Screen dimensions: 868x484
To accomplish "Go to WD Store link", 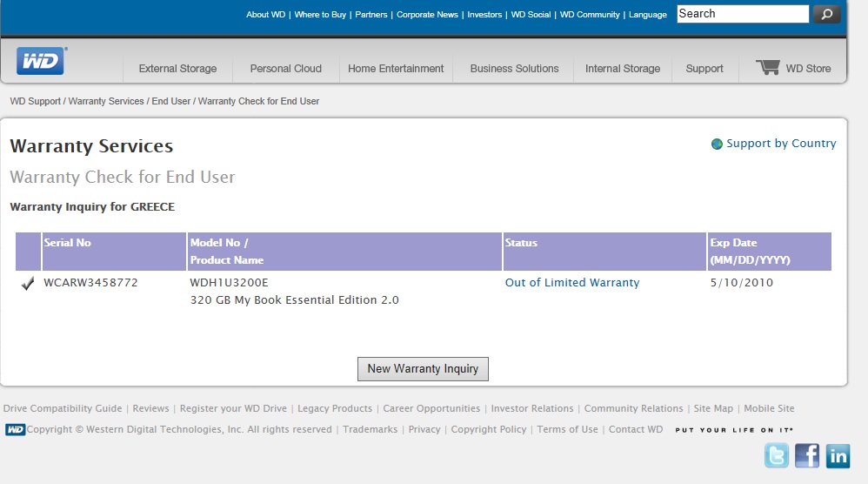I will [808, 69].
